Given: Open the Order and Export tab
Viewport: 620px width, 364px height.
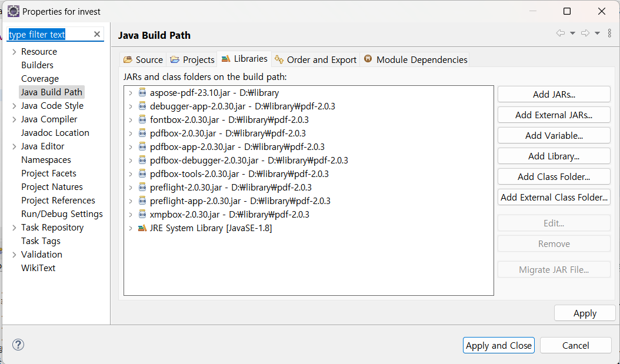Looking at the screenshot, I should tap(315, 59).
